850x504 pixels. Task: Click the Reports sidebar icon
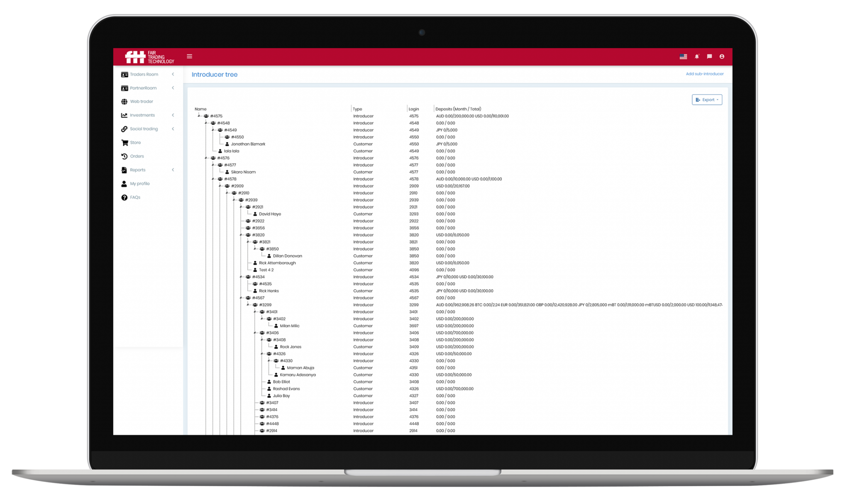click(124, 170)
